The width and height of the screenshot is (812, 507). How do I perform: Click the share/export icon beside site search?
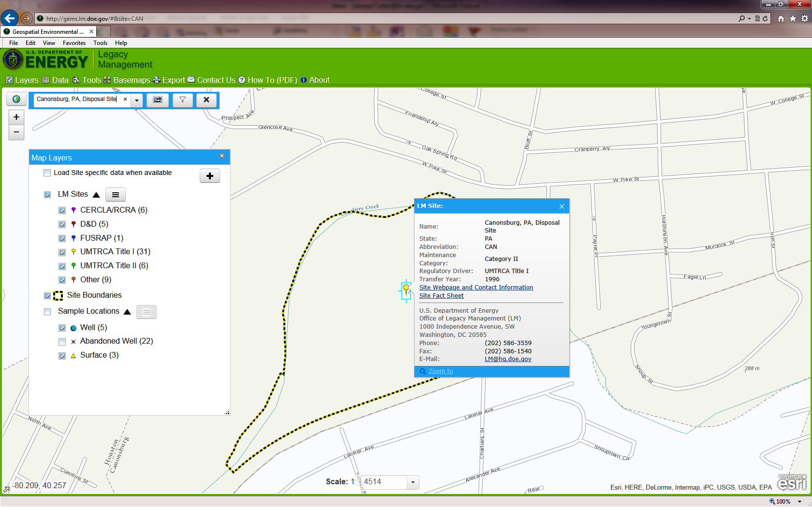(158, 100)
